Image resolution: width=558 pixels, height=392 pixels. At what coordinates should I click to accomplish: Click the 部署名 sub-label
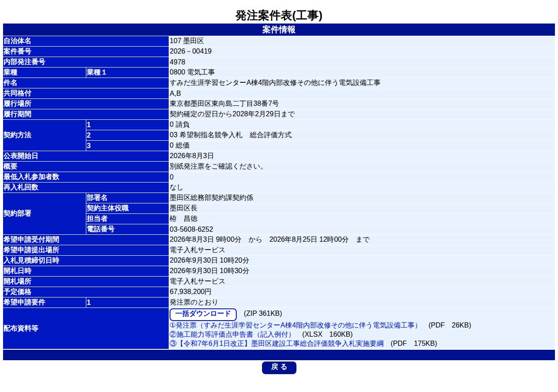pyautogui.click(x=127, y=198)
